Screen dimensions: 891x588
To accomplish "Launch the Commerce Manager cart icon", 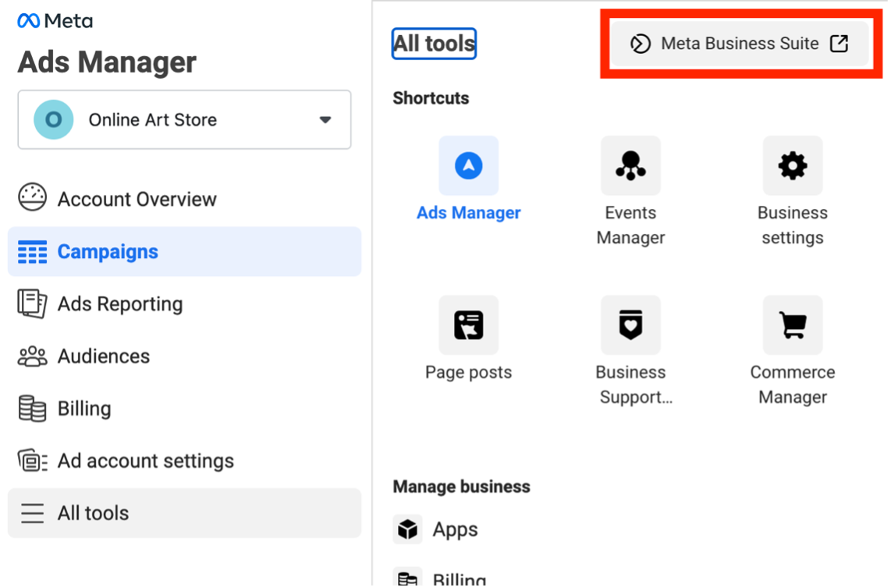I will point(792,324).
